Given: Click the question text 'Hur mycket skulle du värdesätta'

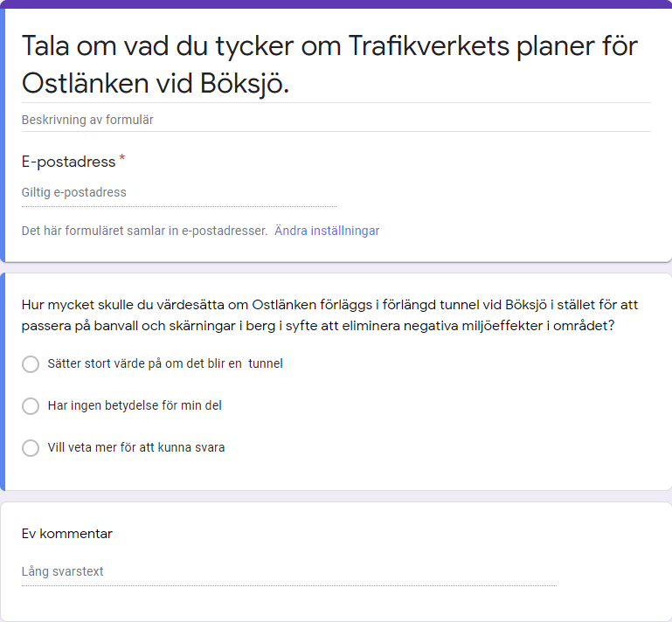Looking at the screenshot, I should (x=329, y=315).
